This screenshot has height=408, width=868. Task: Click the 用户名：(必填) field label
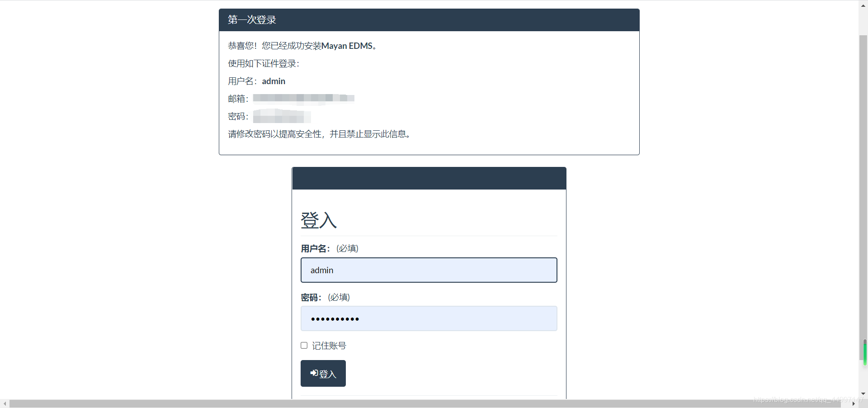330,248
